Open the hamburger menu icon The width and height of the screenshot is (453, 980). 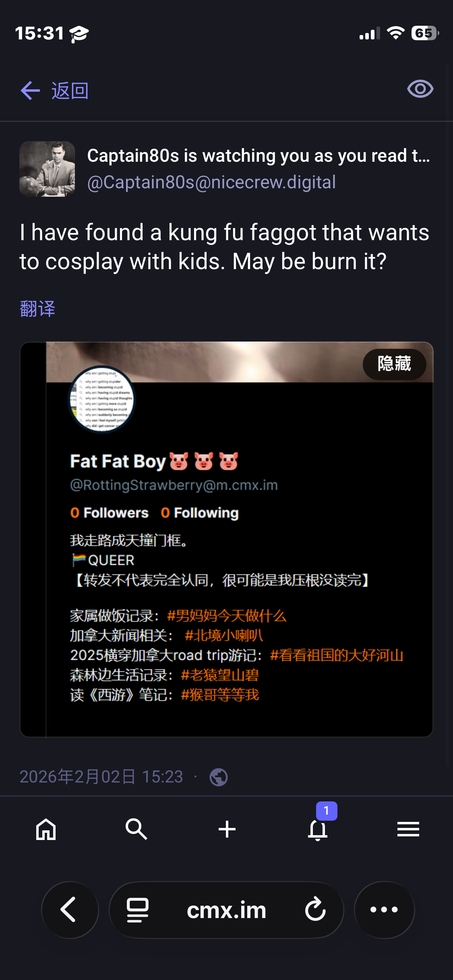[408, 829]
